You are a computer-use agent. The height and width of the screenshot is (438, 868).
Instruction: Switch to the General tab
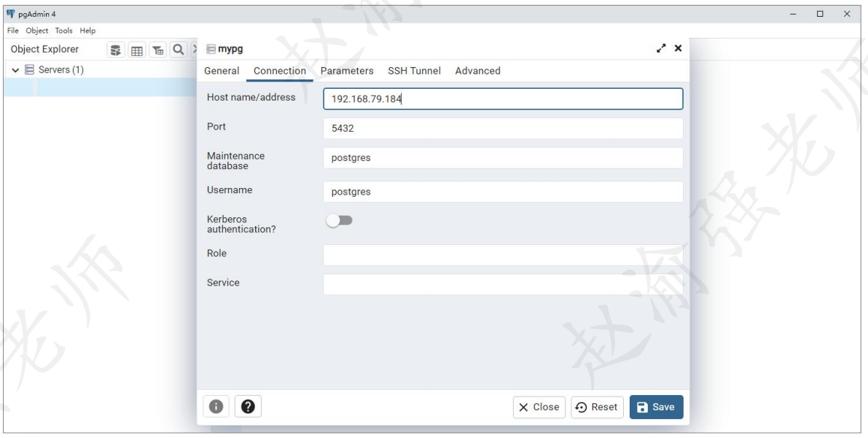coord(222,71)
